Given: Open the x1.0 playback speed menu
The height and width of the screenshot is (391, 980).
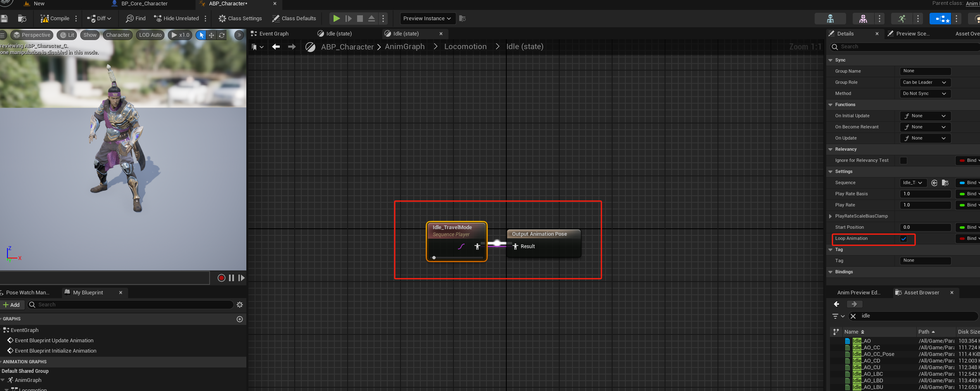Looking at the screenshot, I should (x=180, y=35).
